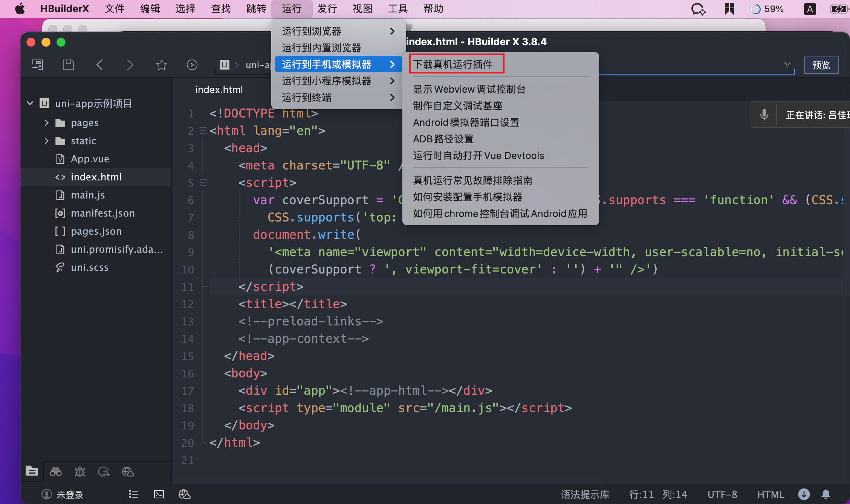The width and height of the screenshot is (850, 504).
Task: Collapse the uni-app示例项目 project tree
Action: tap(30, 103)
